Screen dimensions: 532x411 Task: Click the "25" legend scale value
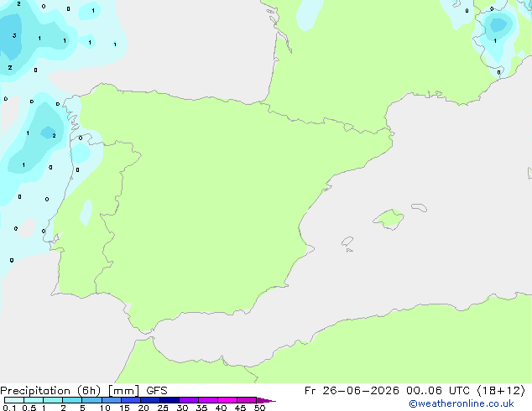(x=163, y=408)
